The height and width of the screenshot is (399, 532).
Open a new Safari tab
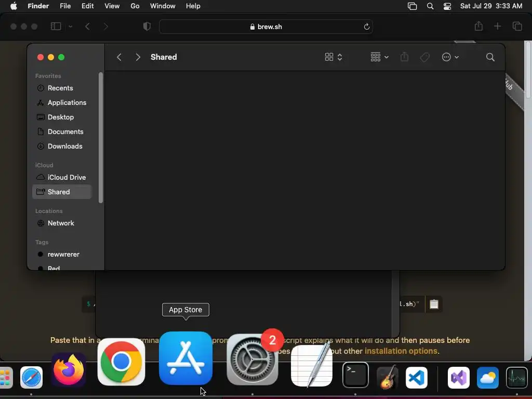click(x=497, y=26)
